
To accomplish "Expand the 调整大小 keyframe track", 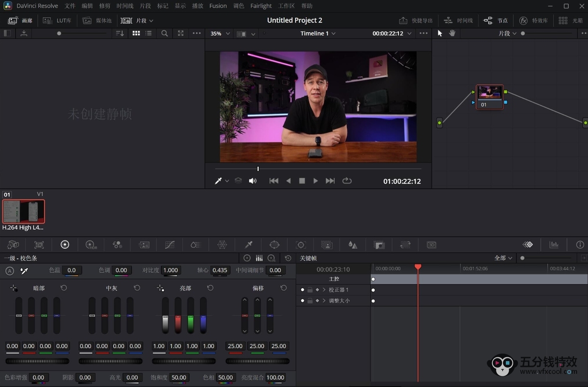I will (x=324, y=301).
